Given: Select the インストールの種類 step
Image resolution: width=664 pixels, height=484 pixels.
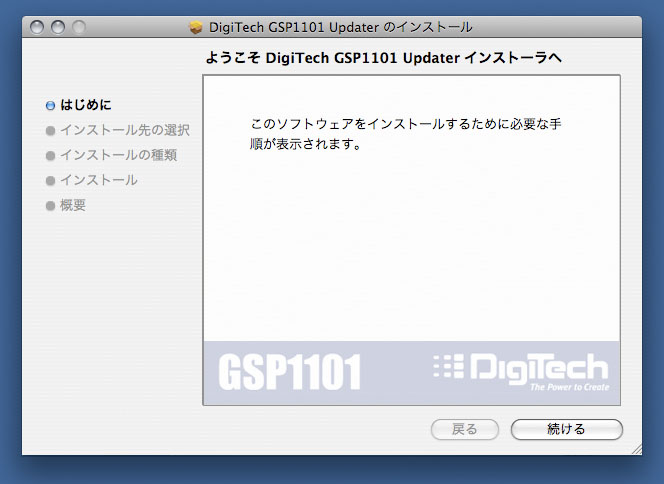Looking at the screenshot, I should 119,155.
